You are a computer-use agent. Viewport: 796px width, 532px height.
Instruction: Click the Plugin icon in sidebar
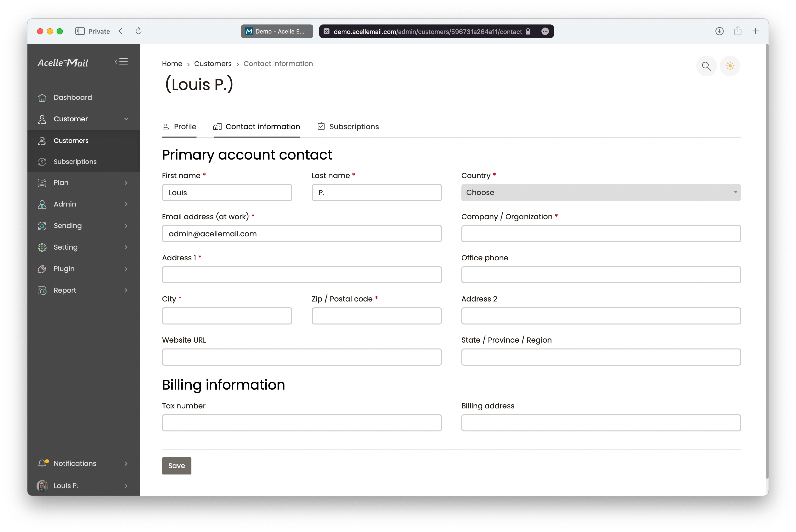(42, 268)
